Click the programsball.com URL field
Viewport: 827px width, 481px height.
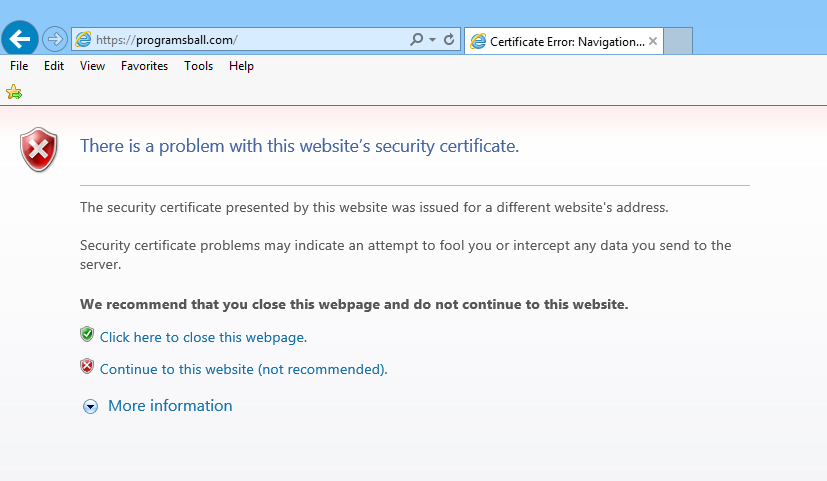click(x=250, y=40)
